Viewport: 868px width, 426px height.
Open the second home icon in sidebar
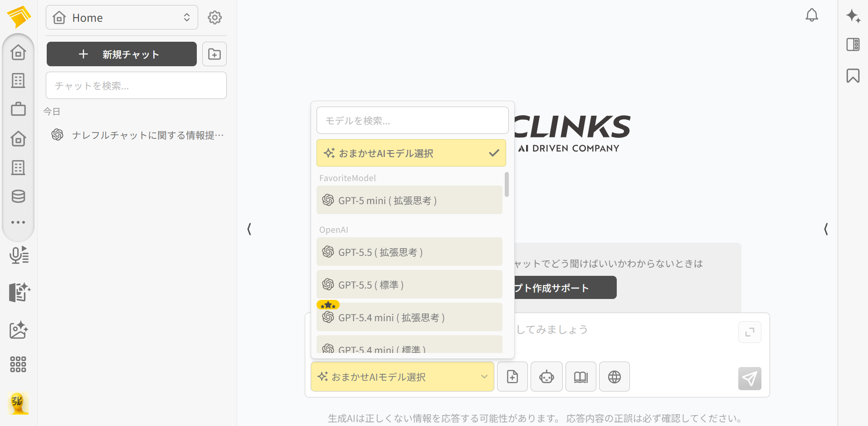click(18, 138)
